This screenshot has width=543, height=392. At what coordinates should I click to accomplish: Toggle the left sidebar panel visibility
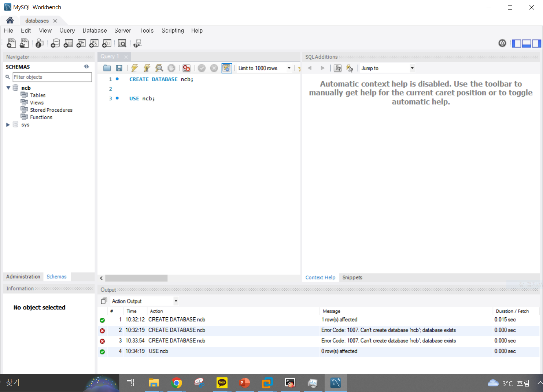tap(517, 44)
